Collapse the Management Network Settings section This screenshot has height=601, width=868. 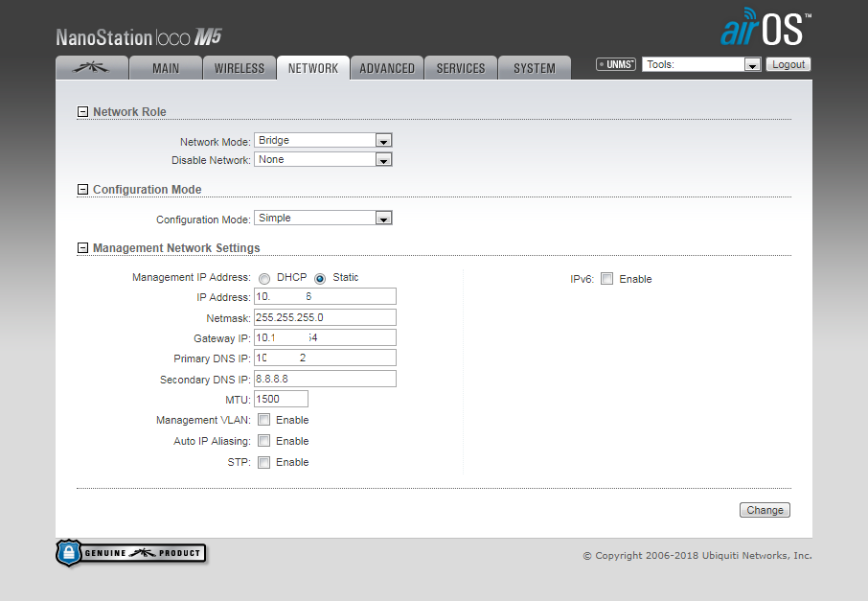pyautogui.click(x=83, y=248)
